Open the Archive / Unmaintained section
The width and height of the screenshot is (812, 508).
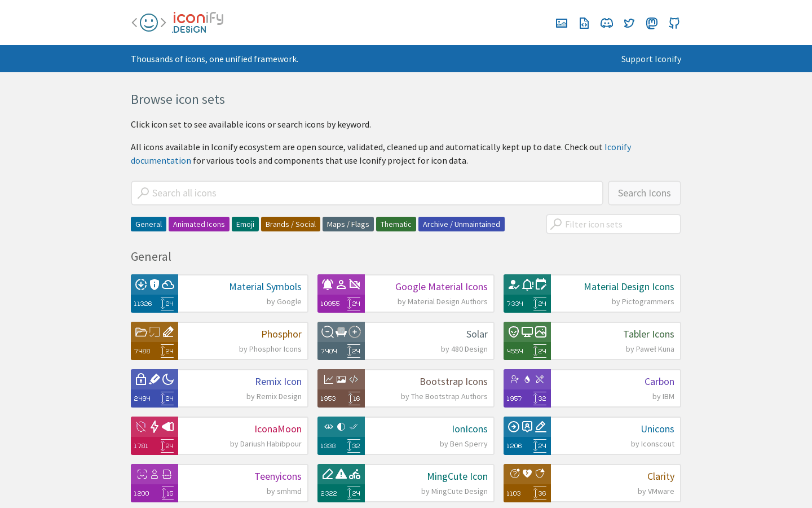click(461, 224)
